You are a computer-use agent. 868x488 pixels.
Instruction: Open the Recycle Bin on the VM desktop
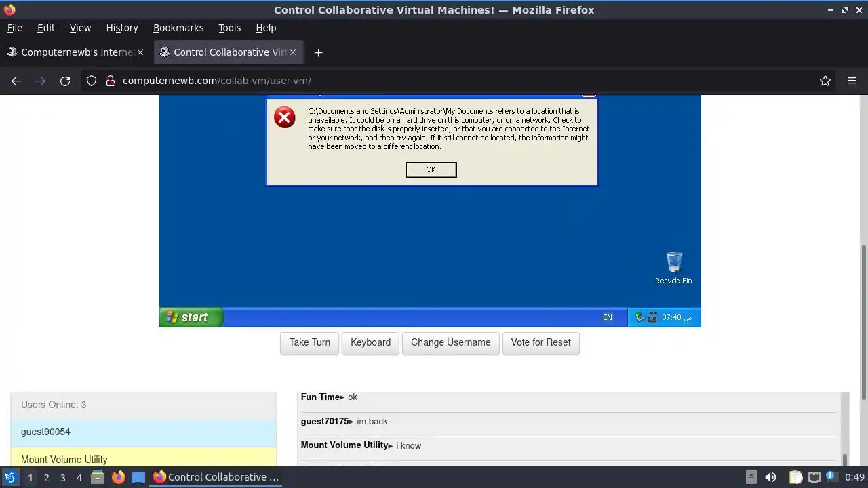click(x=673, y=268)
